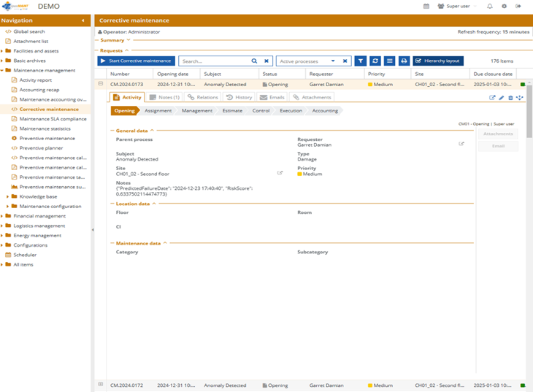Collapse the General data section
Screen dimensions: 533x392
pyautogui.click(x=152, y=130)
